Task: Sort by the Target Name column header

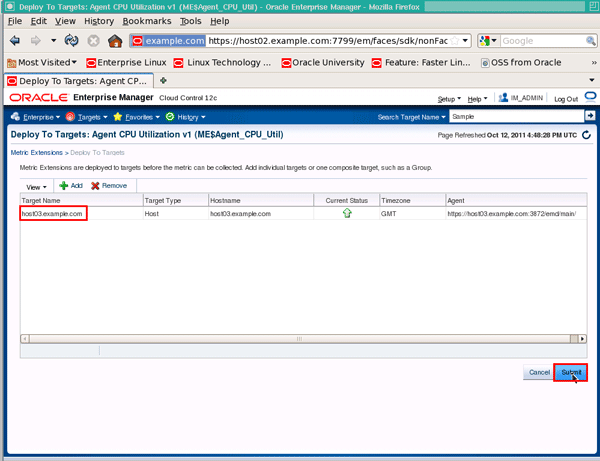Action: click(x=82, y=200)
